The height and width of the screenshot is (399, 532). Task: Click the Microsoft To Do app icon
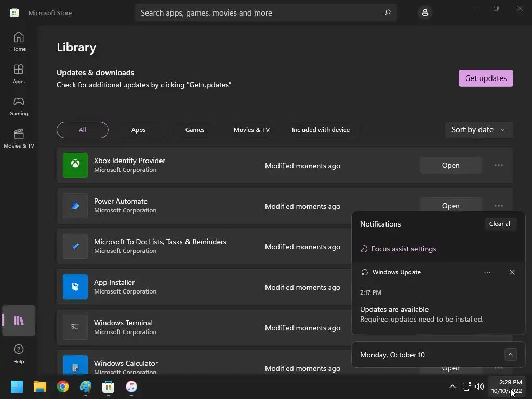click(x=75, y=246)
